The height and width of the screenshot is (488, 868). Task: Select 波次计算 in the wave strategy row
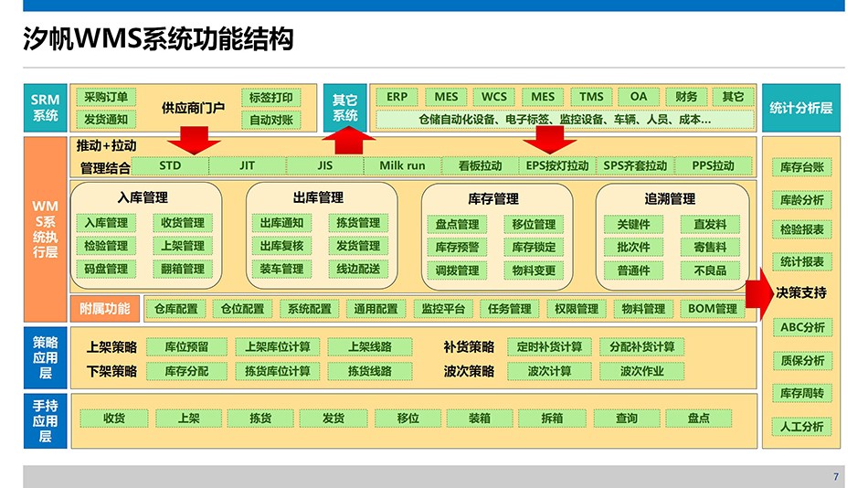coord(549,371)
